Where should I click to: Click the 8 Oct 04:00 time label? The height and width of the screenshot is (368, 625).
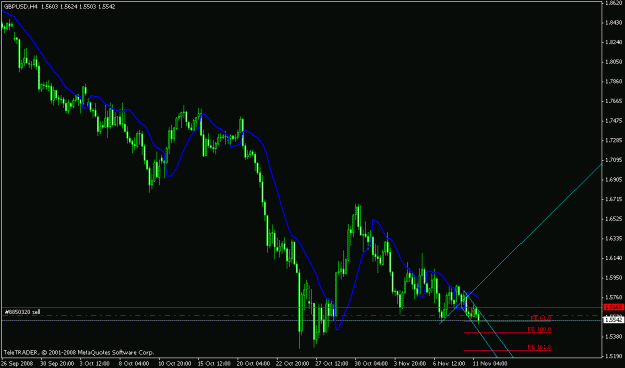click(x=134, y=364)
